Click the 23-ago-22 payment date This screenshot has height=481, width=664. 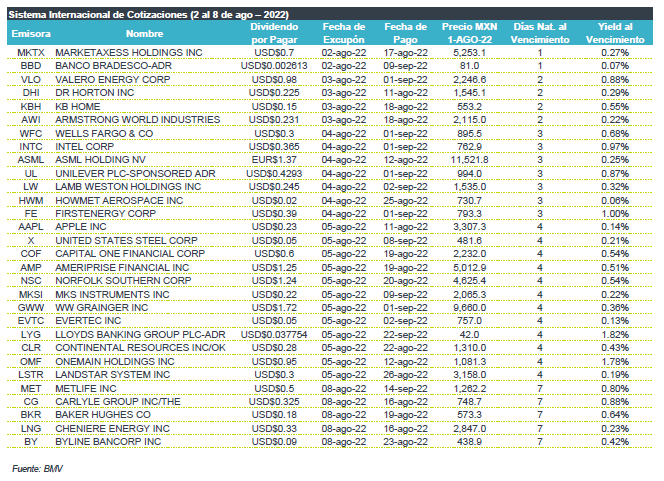405,442
